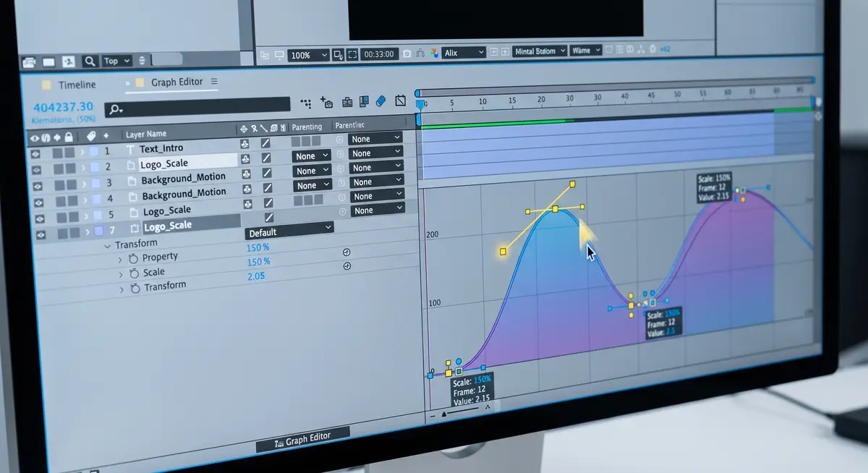Viewport: 868px width, 473px height.
Task: Click the eye icon in the column header
Action: click(x=34, y=137)
